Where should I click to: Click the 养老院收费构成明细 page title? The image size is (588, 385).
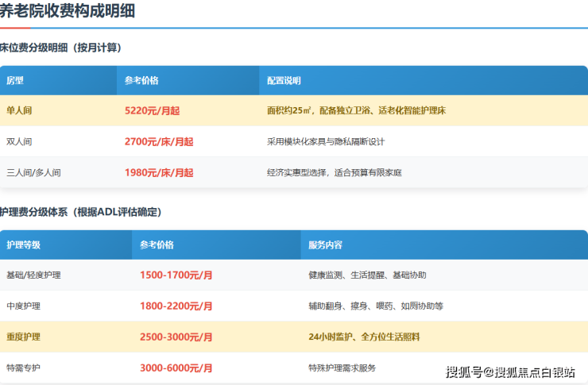click(67, 11)
